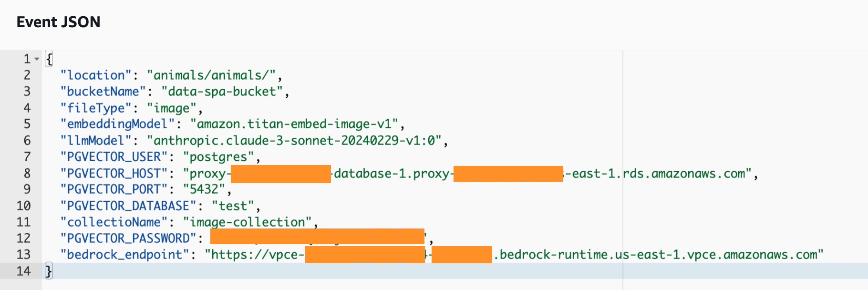
Task: Select the "bedrock_endpoint" key
Action: 124,255
